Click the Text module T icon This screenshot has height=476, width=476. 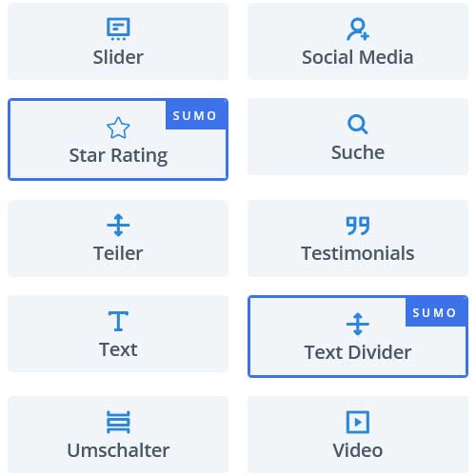(118, 321)
